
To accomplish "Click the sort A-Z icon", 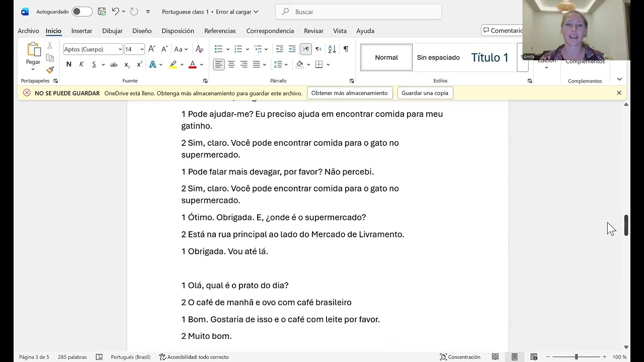I will coord(332,49).
